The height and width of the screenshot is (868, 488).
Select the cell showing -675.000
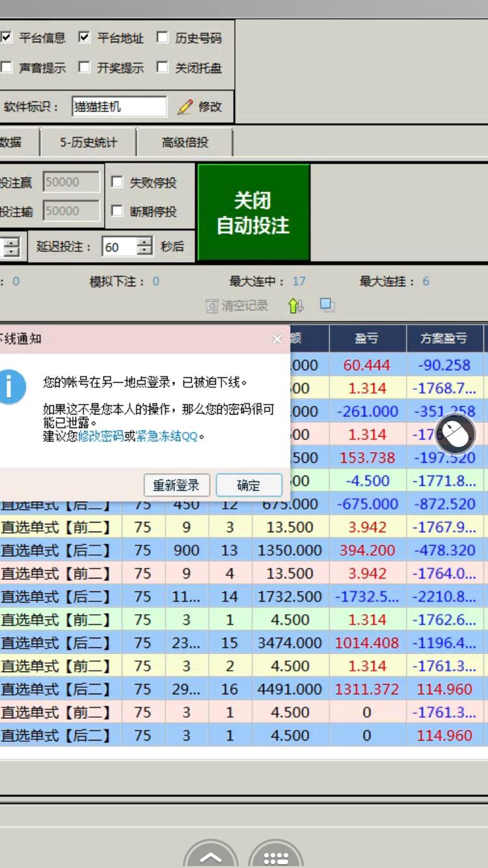pyautogui.click(x=367, y=504)
